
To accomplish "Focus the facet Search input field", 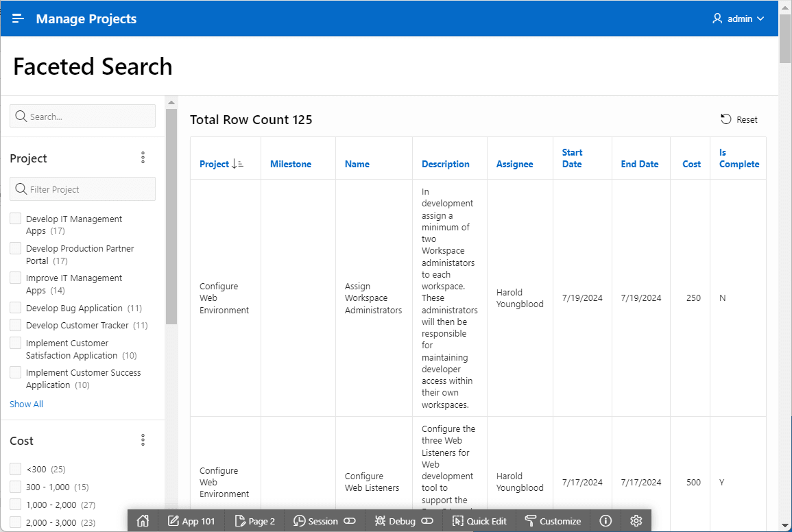I will pyautogui.click(x=82, y=116).
